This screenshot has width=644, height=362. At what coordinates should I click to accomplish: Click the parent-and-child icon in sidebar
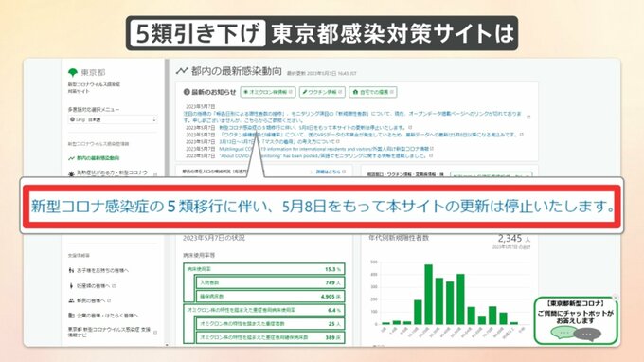[71, 270]
